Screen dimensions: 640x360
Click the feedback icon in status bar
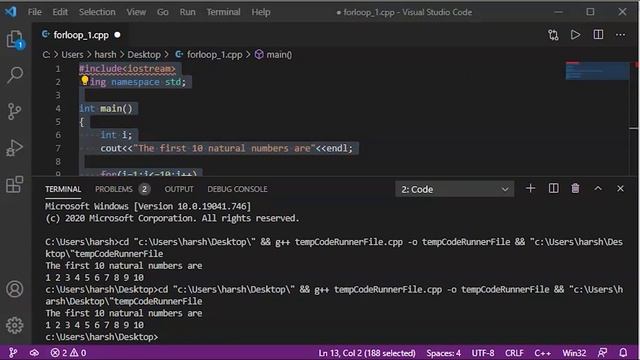coord(602,353)
